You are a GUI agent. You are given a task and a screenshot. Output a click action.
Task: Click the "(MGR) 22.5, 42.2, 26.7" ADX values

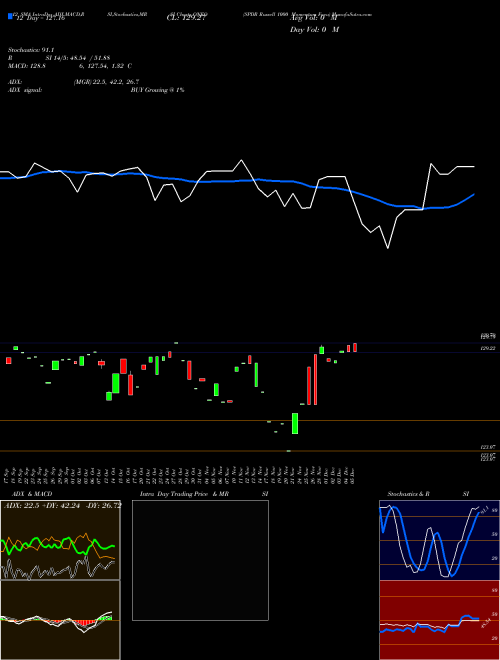point(106,82)
